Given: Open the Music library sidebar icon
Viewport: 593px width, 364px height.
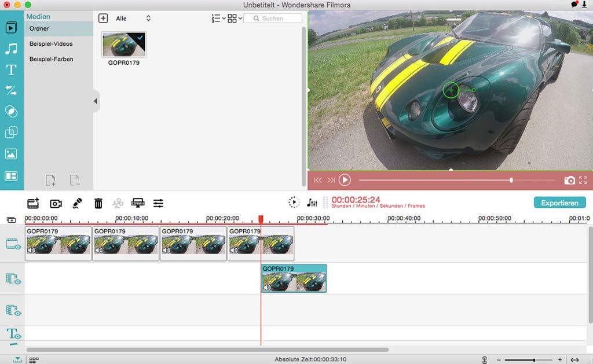Looking at the screenshot, I should pos(11,49).
